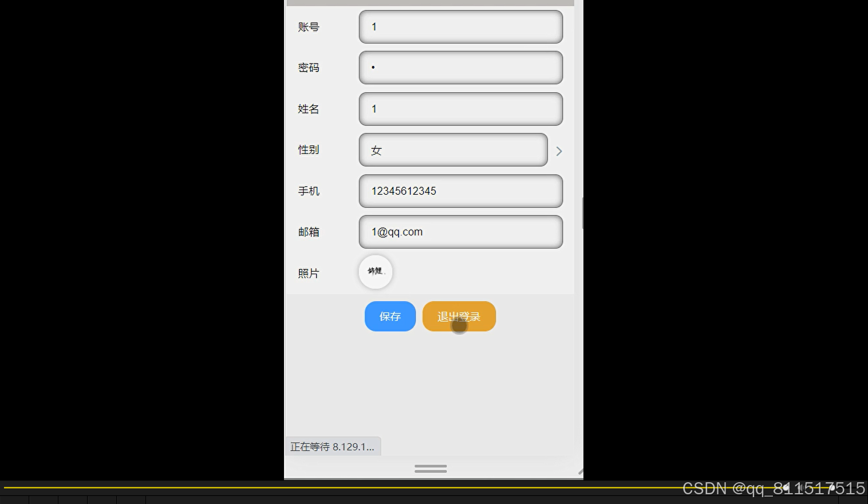Click the 邮箱 label text
The image size is (868, 504).
point(309,232)
